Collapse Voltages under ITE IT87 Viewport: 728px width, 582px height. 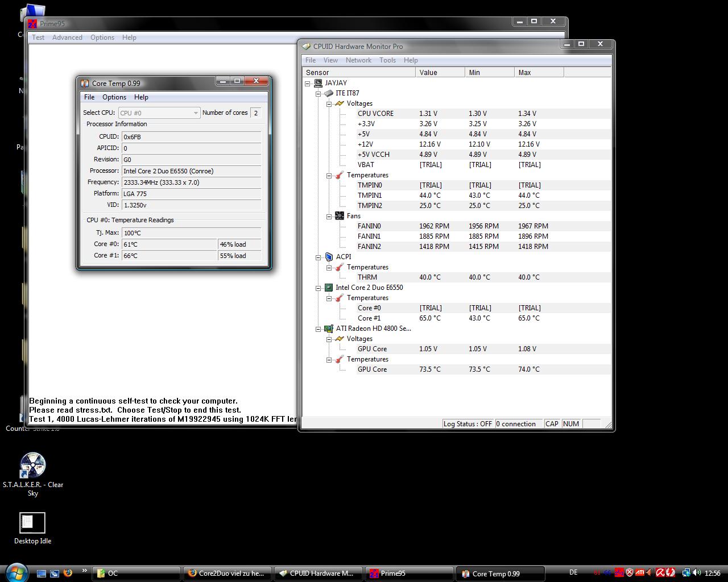[x=329, y=103]
